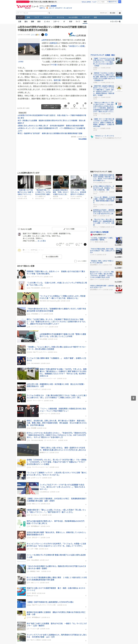Open article マッチングアプリの女性に投資勧められ
The width and height of the screenshot is (138, 644).
tap(57, 636)
